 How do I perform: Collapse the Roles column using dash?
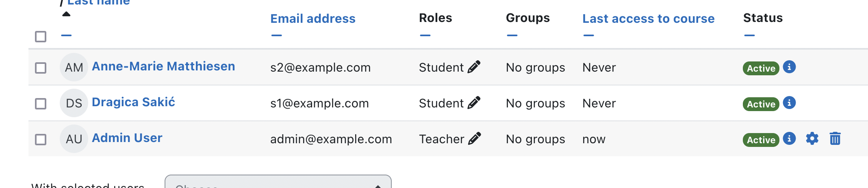pos(425,35)
